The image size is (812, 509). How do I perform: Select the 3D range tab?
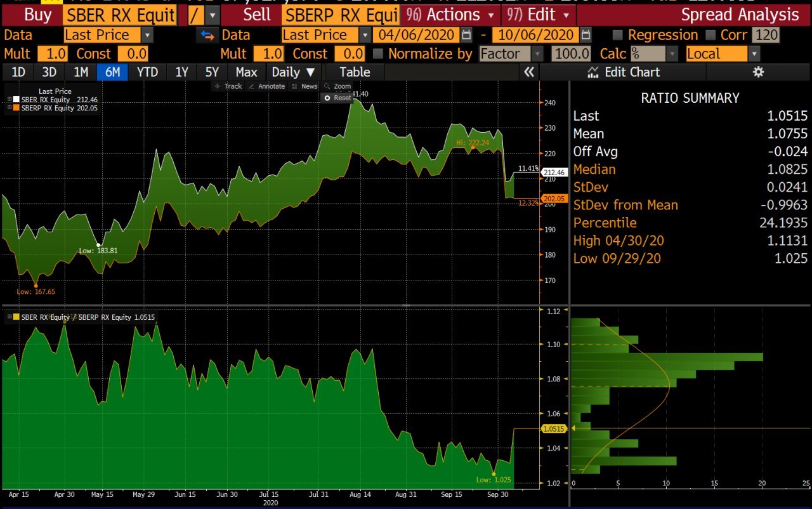coord(49,72)
